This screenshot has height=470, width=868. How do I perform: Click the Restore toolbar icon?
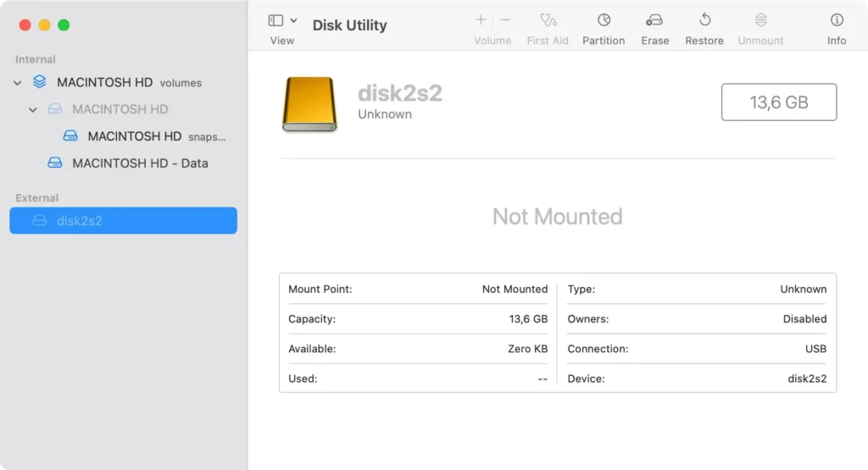click(704, 20)
